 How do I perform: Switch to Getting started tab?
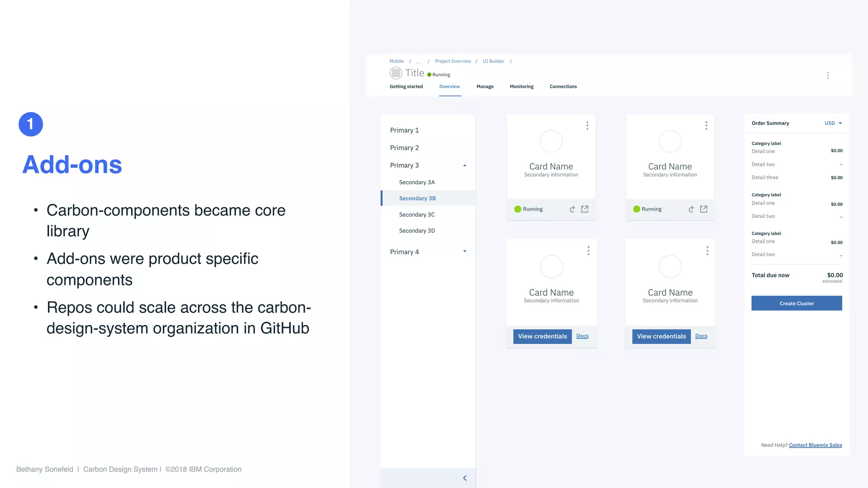coord(406,86)
